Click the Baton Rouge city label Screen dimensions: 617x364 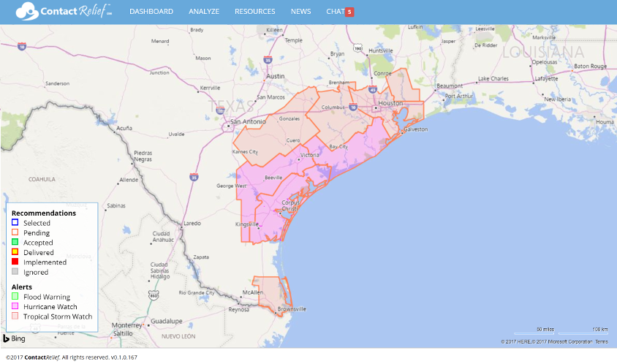pos(590,66)
